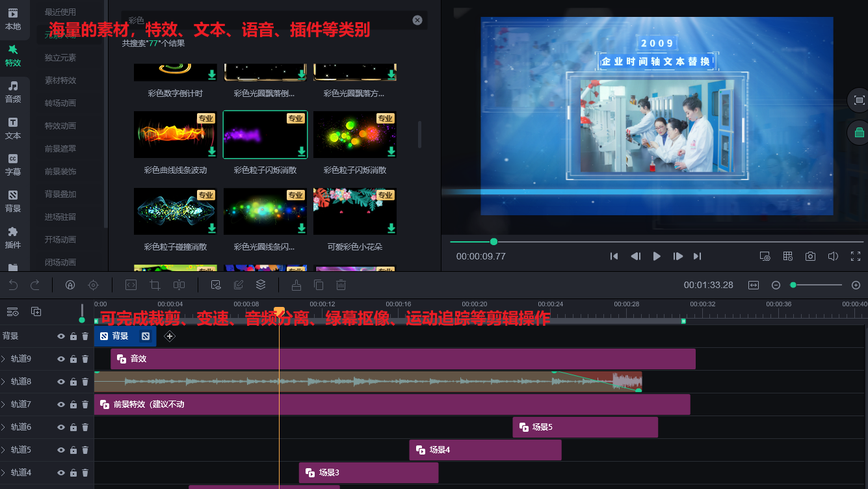Select 背景叠加 category
Image resolution: width=868 pixels, height=489 pixels.
pos(60,194)
